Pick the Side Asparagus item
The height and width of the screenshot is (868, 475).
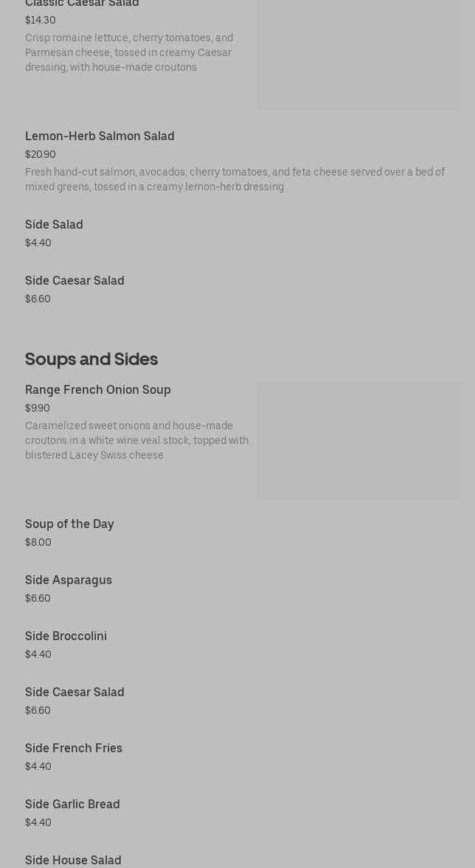pos(69,580)
